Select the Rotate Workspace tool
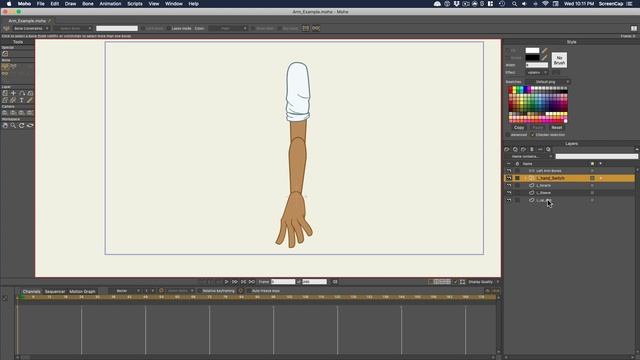 coord(22,125)
